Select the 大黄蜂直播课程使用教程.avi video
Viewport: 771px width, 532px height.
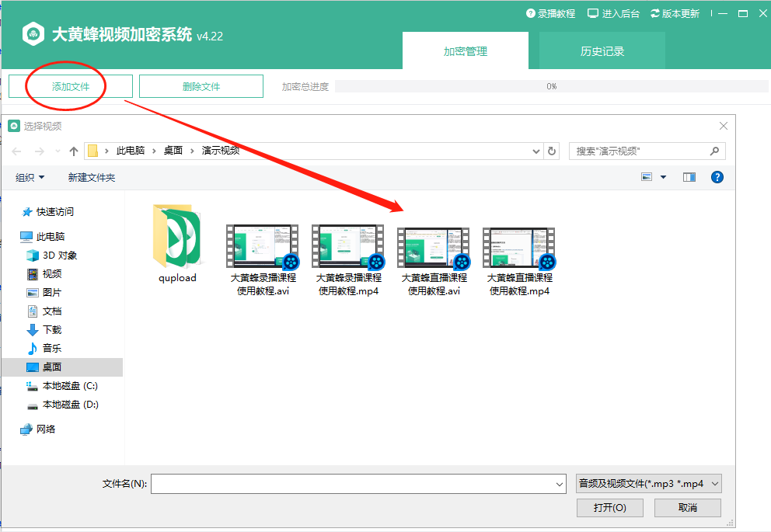pyautogui.click(x=434, y=262)
